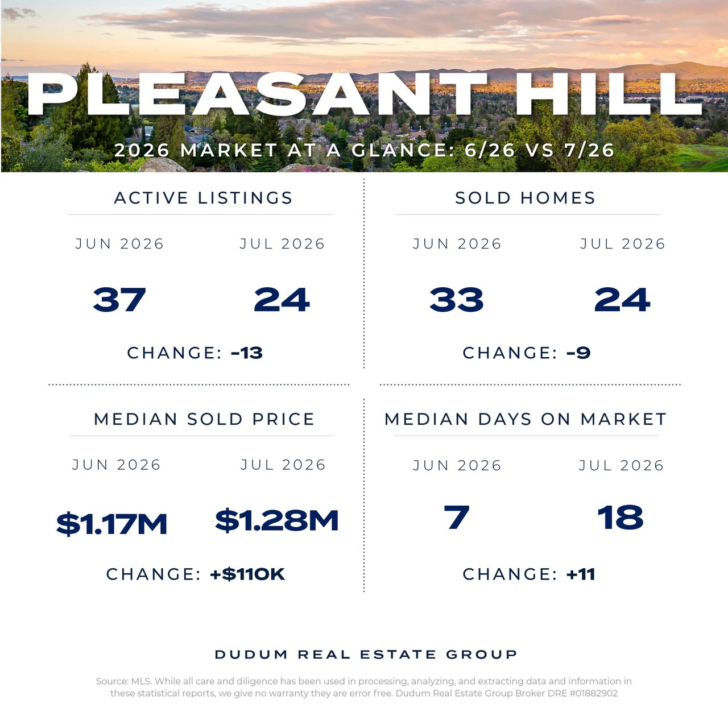Click active listings July value 24
This screenshot has height=728, width=728.
[282, 300]
